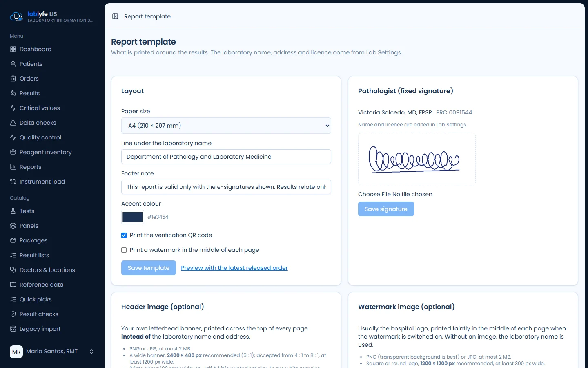
Task: Click the Reports bar chart icon
Action: [13, 167]
